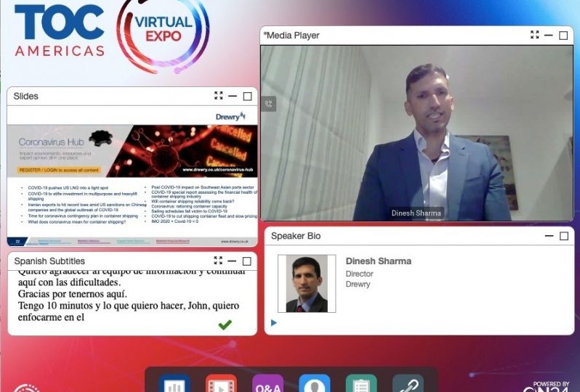The height and width of the screenshot is (392, 580).
Task: Maximize the Media Player panel
Action: click(563, 36)
